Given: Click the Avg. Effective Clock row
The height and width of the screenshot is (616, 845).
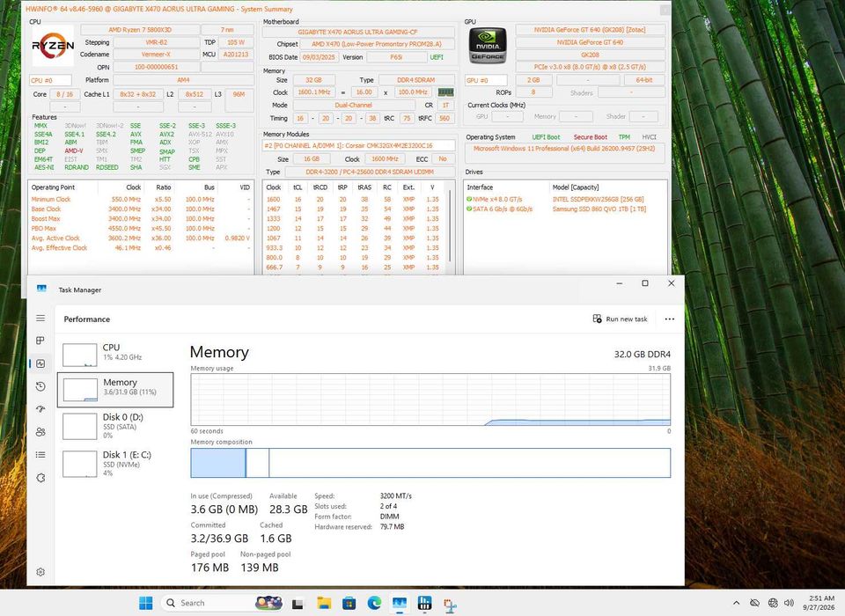Looking at the screenshot, I should pyautogui.click(x=140, y=248).
